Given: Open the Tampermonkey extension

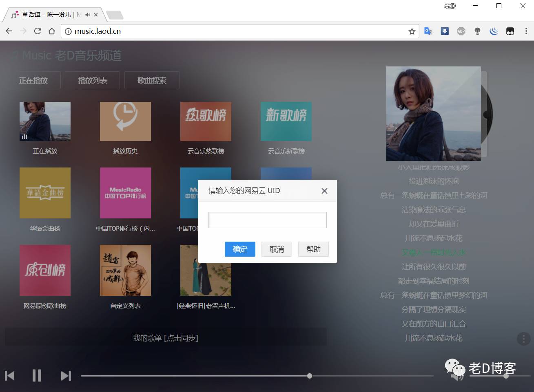Looking at the screenshot, I should [510, 31].
